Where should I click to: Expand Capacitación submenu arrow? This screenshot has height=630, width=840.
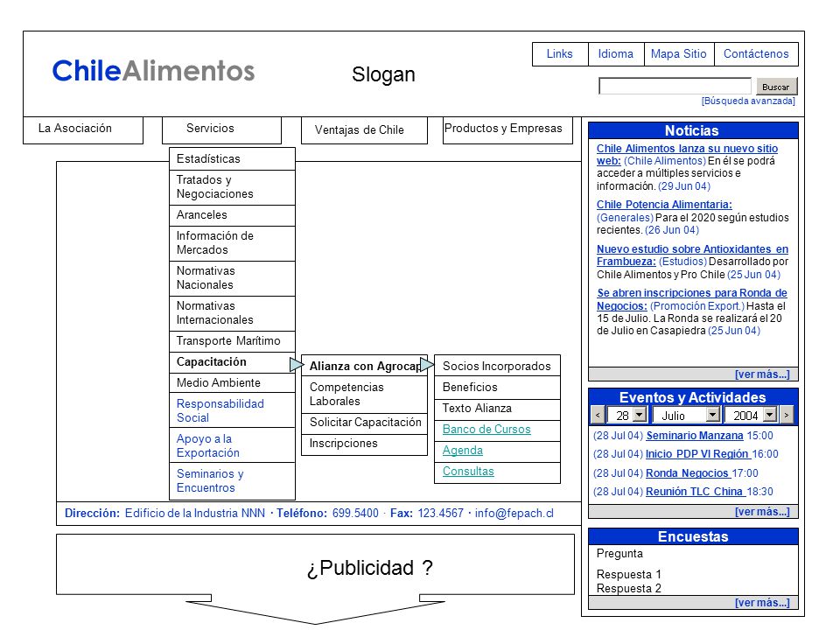[297, 364]
